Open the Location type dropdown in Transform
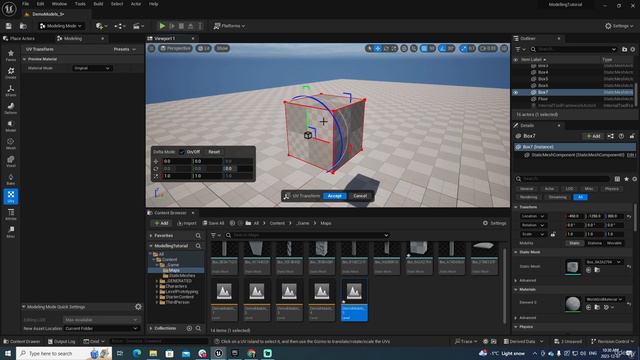 (533, 216)
